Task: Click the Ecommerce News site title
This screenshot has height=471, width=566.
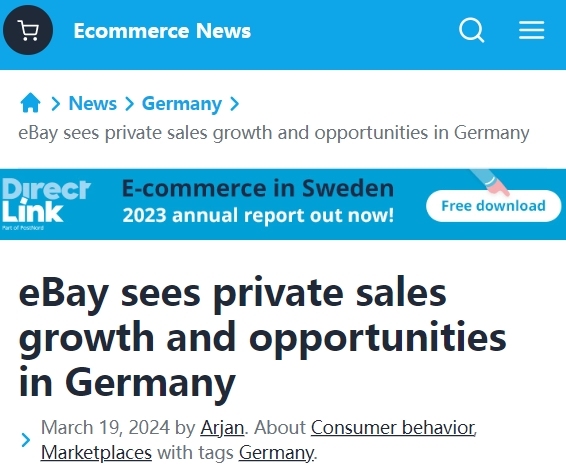Action: (162, 31)
